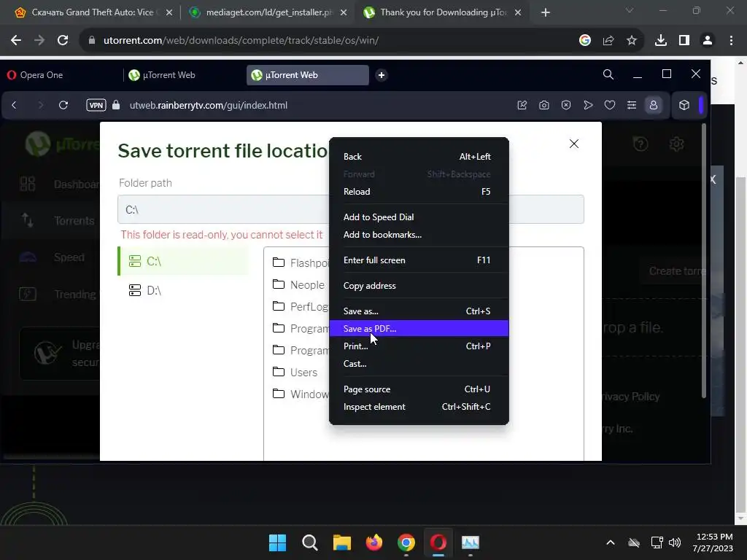This screenshot has width=747, height=560.
Task: Select Add to Speed Dial
Action: [x=419, y=217]
